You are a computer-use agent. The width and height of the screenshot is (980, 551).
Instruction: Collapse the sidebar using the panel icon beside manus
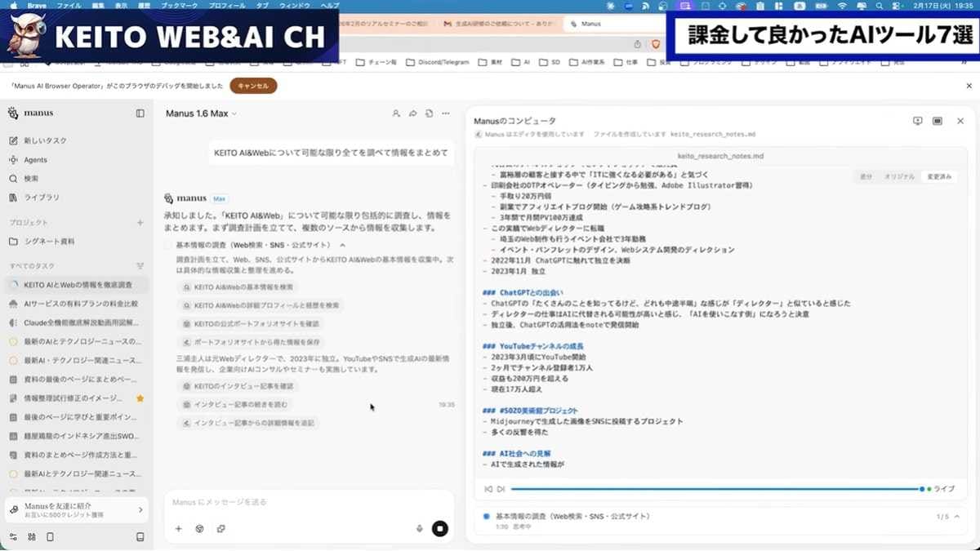(x=140, y=113)
